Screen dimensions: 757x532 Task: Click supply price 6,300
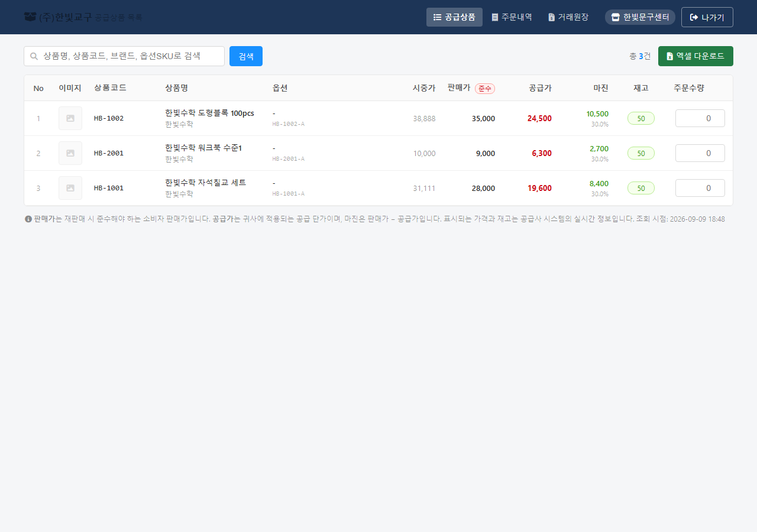(x=542, y=153)
